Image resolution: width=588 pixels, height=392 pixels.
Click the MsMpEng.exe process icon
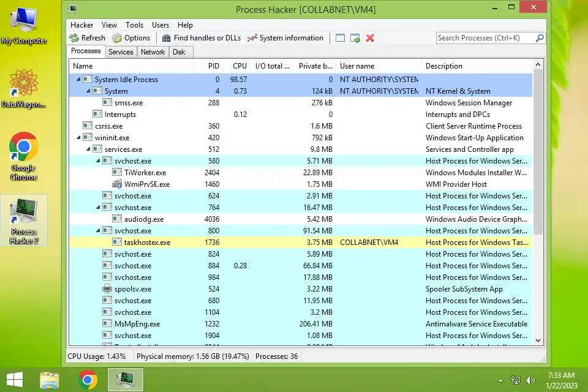[107, 324]
